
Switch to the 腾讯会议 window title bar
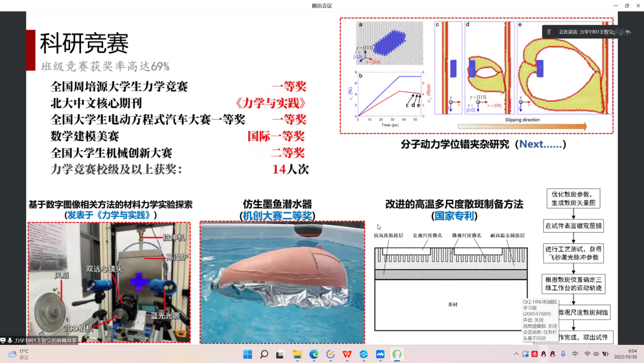[322, 6]
